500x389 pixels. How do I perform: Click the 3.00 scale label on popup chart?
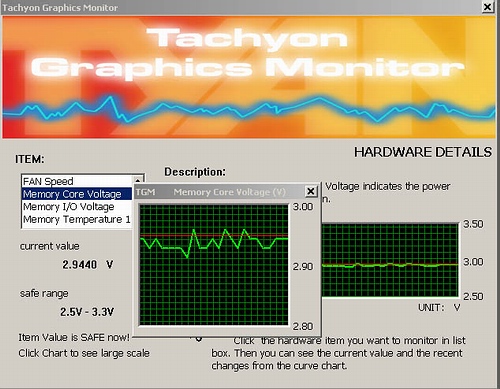tap(303, 207)
